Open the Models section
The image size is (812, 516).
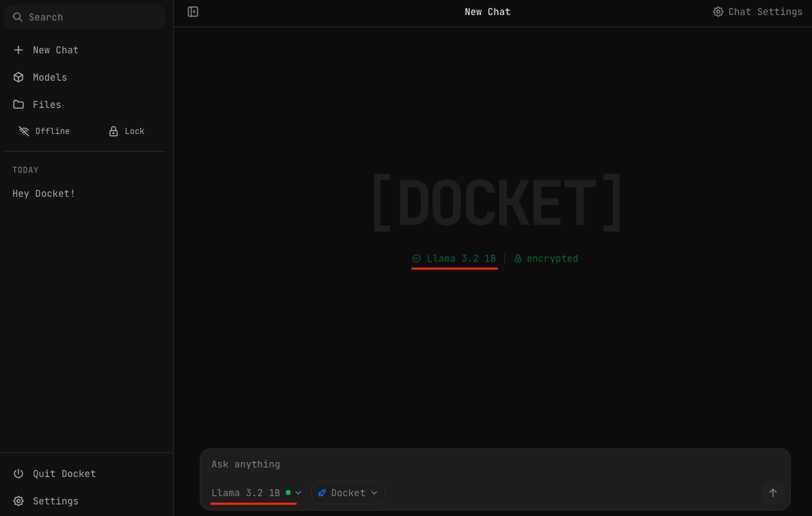pos(50,77)
